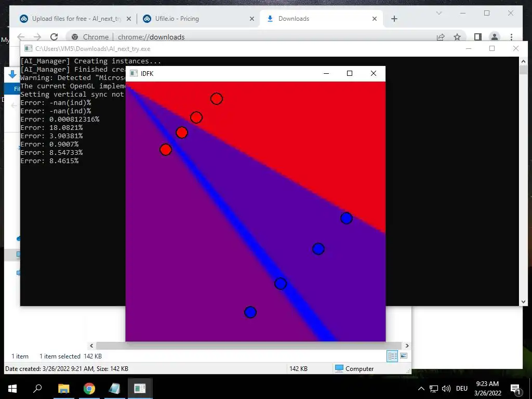Close the AI_next_try.exe console window
This screenshot has width=532, height=399.
(516, 48)
